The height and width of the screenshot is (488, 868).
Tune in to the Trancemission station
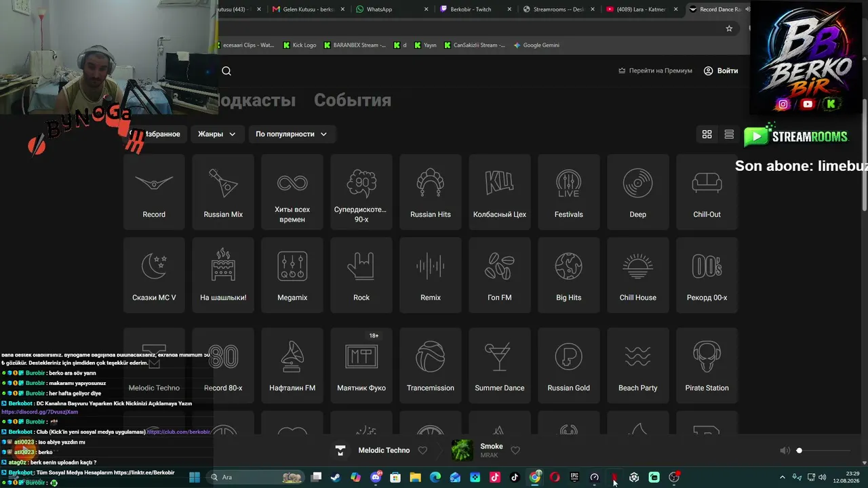click(x=431, y=365)
